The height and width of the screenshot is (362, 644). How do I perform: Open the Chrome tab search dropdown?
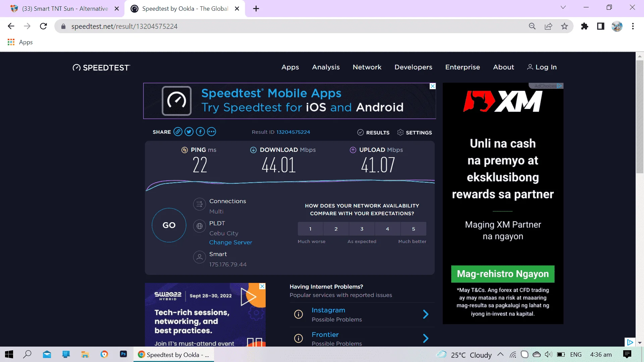click(563, 7)
